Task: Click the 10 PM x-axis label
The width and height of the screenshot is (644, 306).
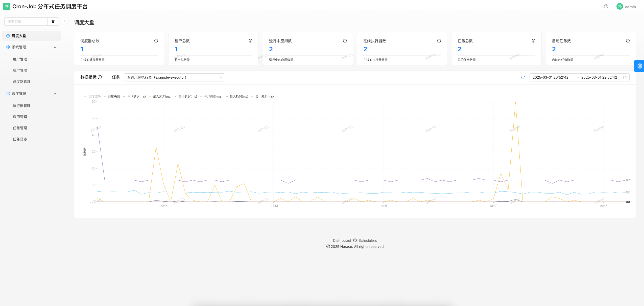Action: (x=273, y=206)
